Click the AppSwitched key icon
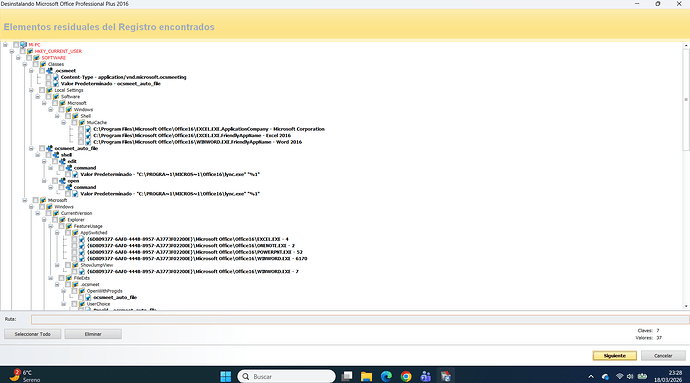The image size is (690, 383). coord(75,232)
